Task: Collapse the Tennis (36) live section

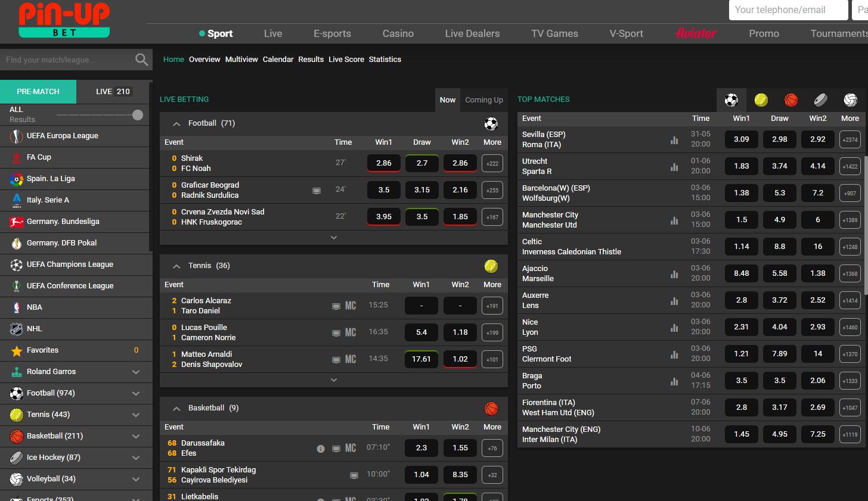Action: coord(176,266)
